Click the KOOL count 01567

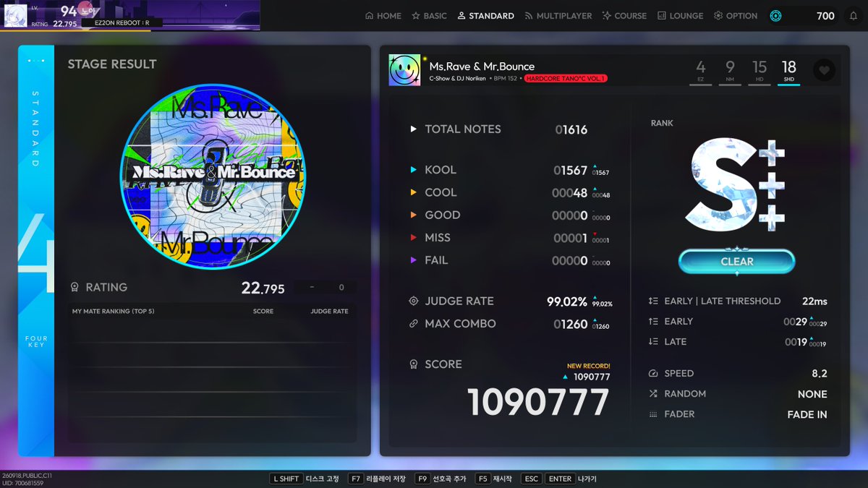coord(570,170)
